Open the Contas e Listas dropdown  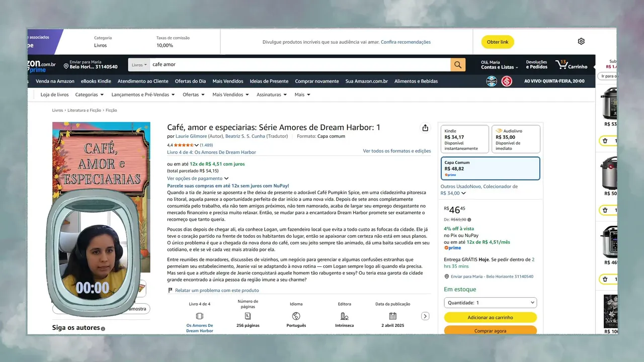500,65
